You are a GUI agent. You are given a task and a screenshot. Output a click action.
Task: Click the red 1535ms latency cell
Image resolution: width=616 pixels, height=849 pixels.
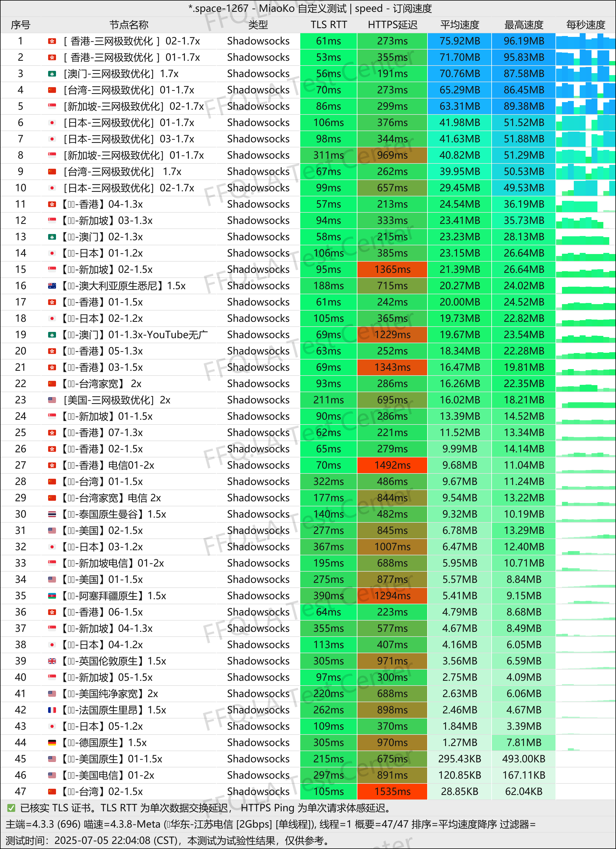coord(392,792)
